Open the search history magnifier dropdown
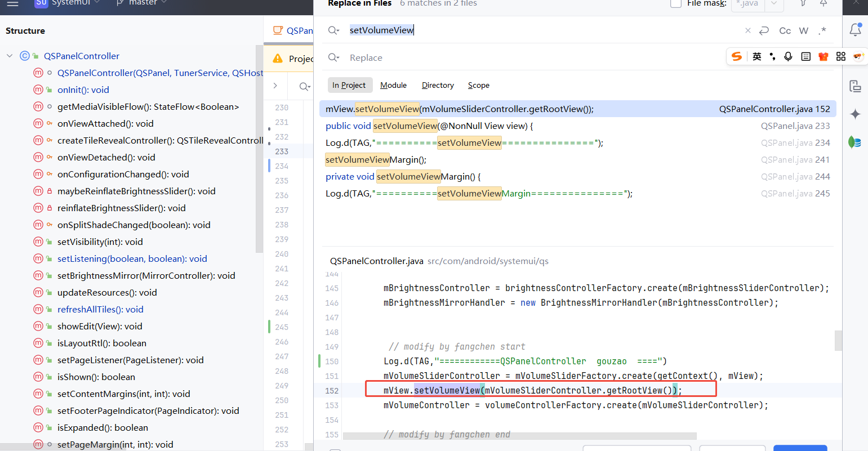The image size is (868, 451). tap(333, 30)
